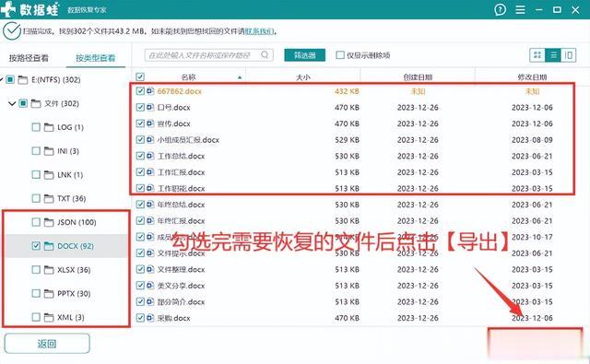Click the Word icon beside 667862.docx

coord(150,91)
